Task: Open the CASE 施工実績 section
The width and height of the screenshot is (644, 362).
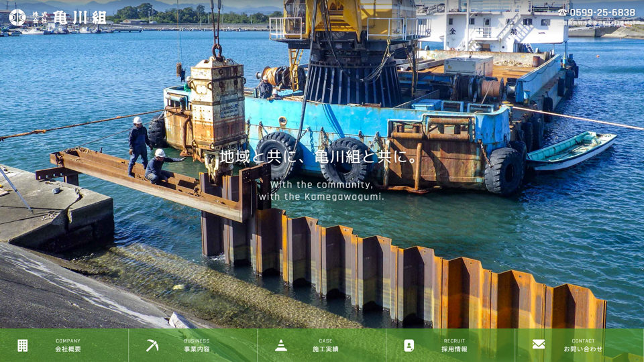Action: (x=325, y=345)
